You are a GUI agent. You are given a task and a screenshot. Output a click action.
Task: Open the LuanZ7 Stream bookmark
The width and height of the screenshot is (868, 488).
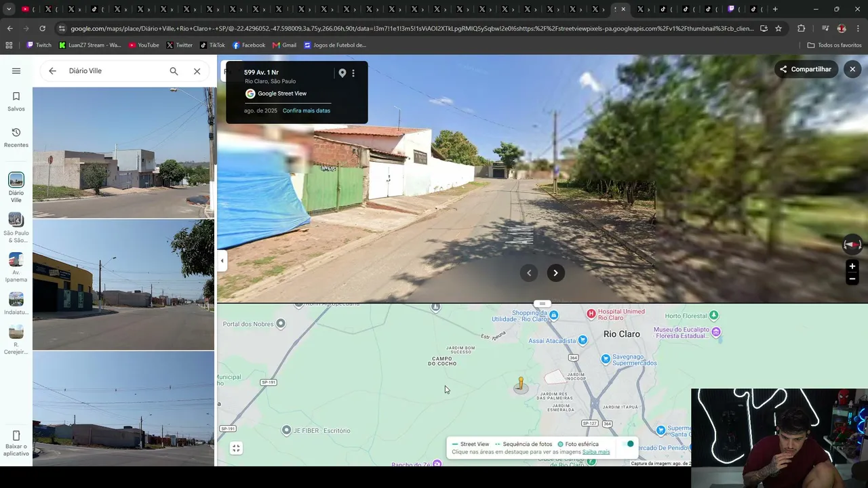pyautogui.click(x=90, y=45)
